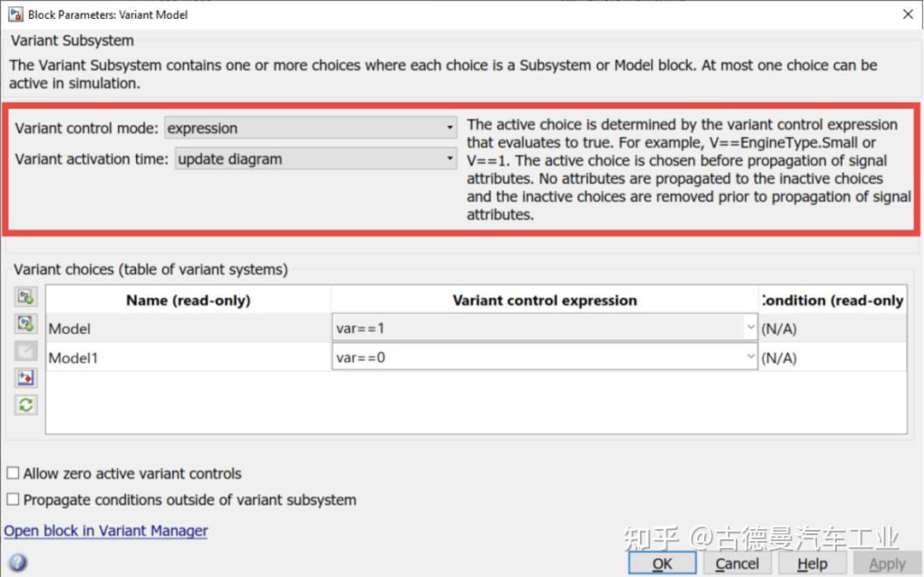The width and height of the screenshot is (924, 577).
Task: Close the Block Parameters dialog with X
Action: pos(908,15)
